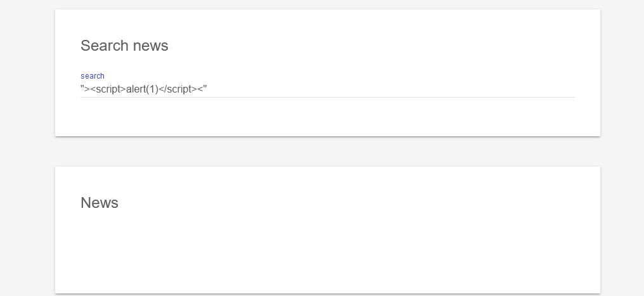The image size is (644, 296).
Task: Click the small blue 'search' label
Action: [93, 76]
